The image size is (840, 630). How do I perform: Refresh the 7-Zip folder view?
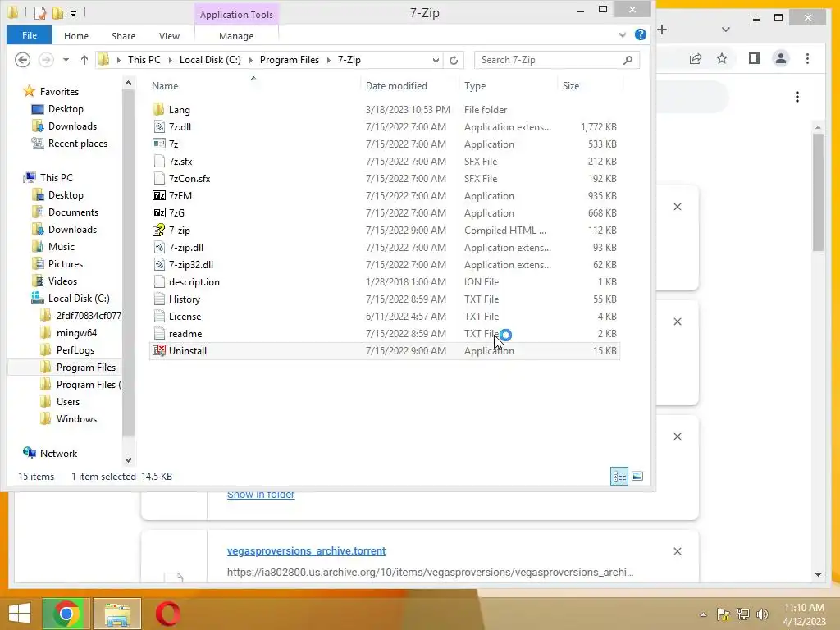pos(454,60)
